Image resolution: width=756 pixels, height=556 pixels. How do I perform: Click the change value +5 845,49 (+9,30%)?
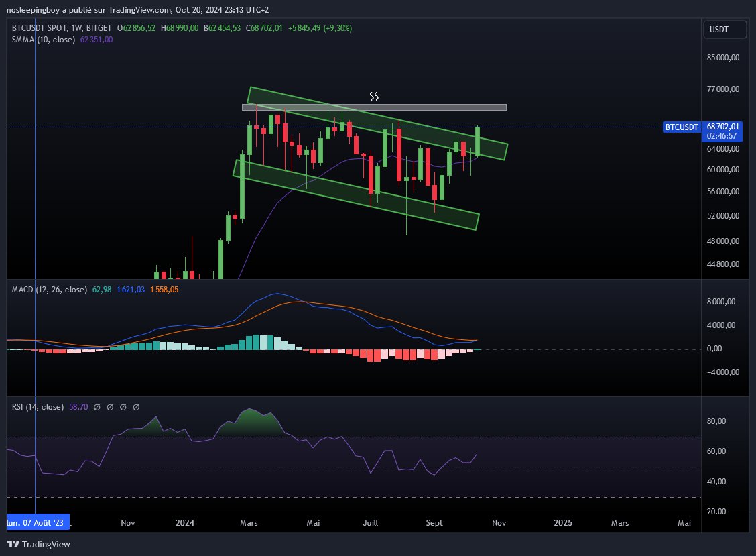[x=320, y=28]
